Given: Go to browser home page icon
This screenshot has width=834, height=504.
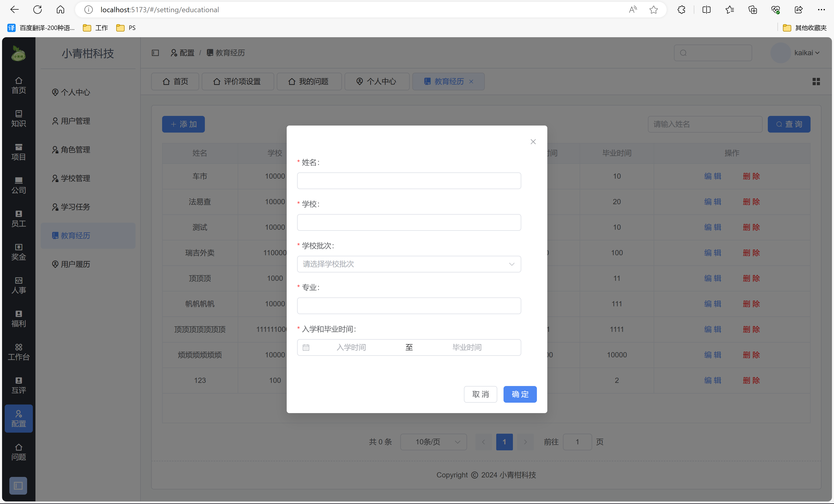Looking at the screenshot, I should tap(60, 9).
